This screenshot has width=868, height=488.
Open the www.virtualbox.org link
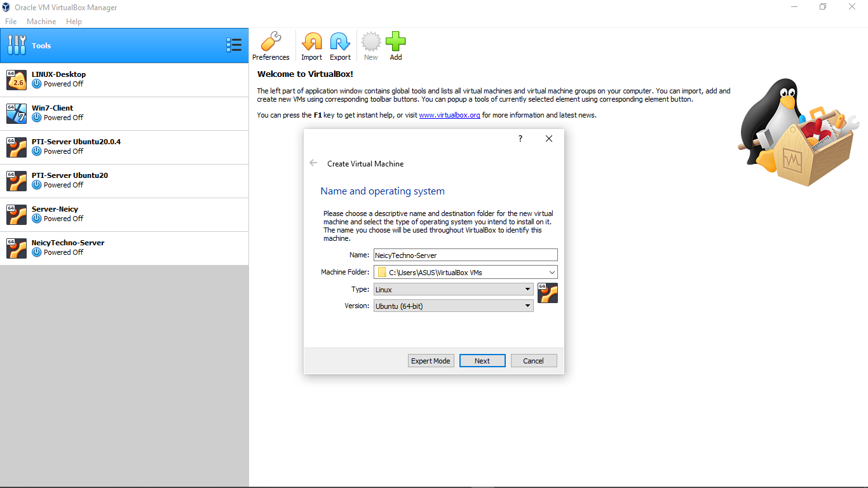pos(449,115)
